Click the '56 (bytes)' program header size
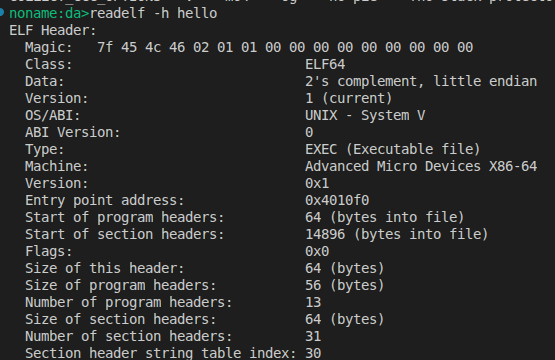The image size is (555, 360). pyautogui.click(x=344, y=285)
